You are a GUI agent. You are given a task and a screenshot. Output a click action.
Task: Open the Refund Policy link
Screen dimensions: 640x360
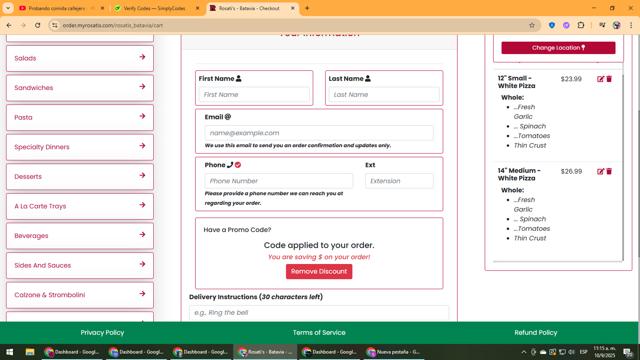point(536,333)
